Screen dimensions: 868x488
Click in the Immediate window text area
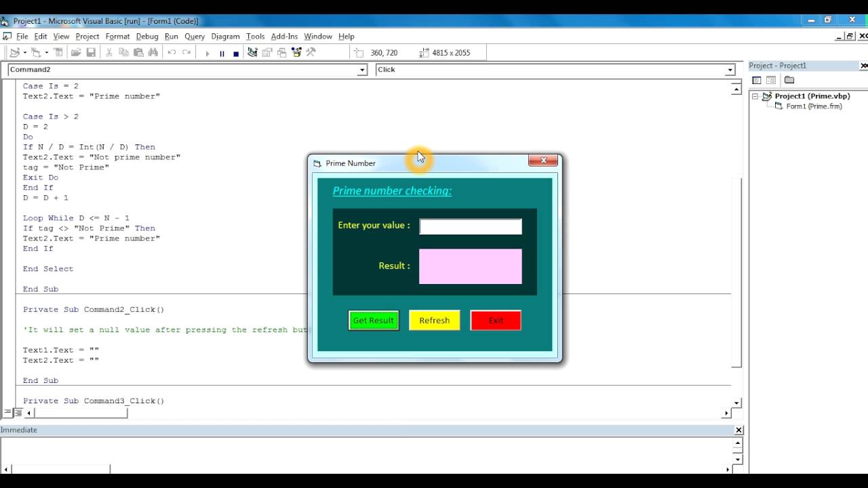[x=366, y=450]
